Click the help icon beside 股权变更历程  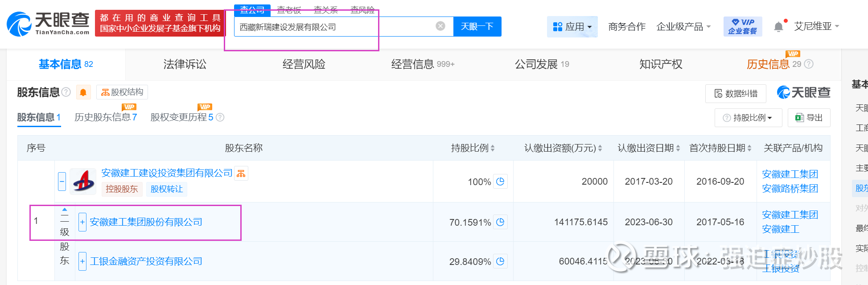pyautogui.click(x=220, y=117)
